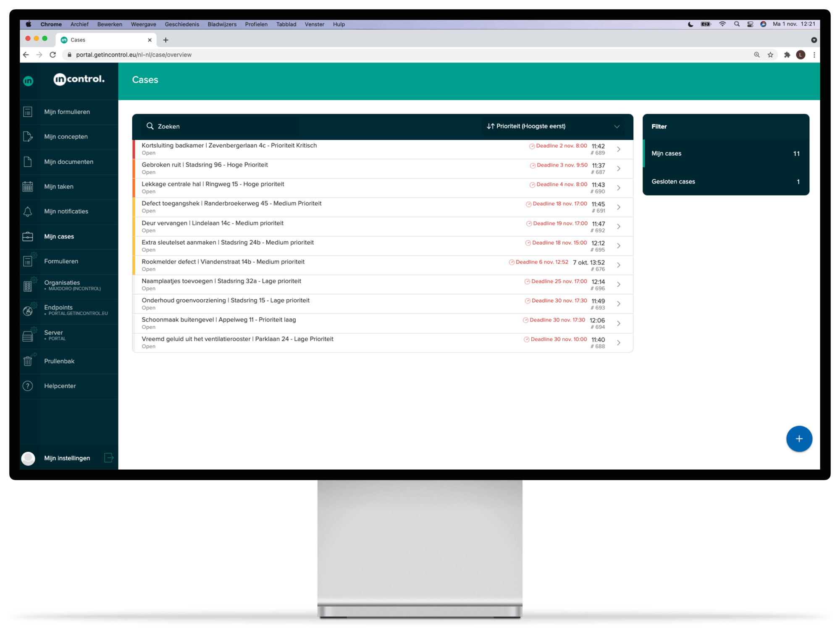
Task: Open Prullenbak icon in sidebar
Action: coord(27,361)
